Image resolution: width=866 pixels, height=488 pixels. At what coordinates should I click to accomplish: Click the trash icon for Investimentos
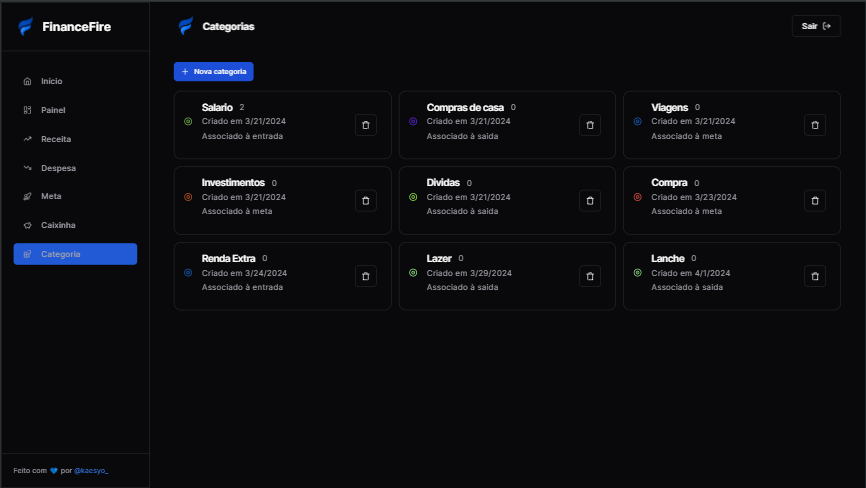[x=365, y=200]
